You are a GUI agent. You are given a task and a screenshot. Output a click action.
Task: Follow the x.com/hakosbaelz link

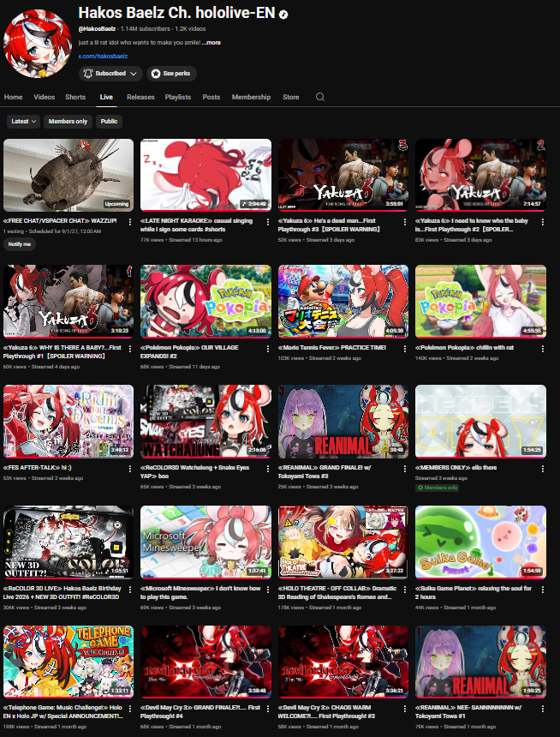tap(103, 56)
